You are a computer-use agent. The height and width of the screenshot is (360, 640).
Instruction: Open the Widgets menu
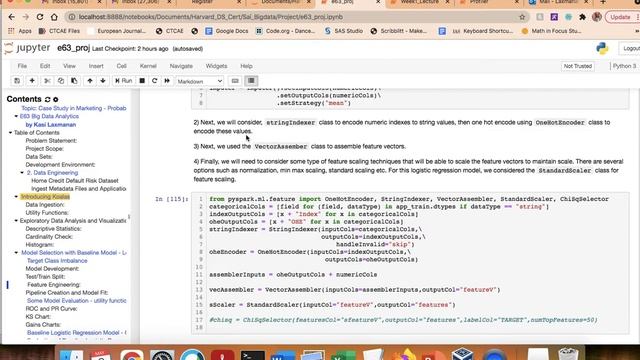tap(216, 66)
